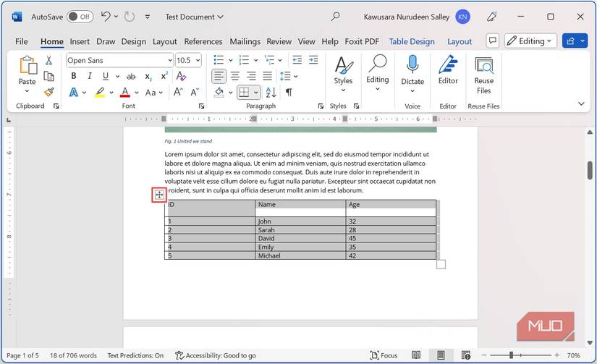Viewport: 597px width, 364px height.
Task: Center align the text
Action: point(235,76)
